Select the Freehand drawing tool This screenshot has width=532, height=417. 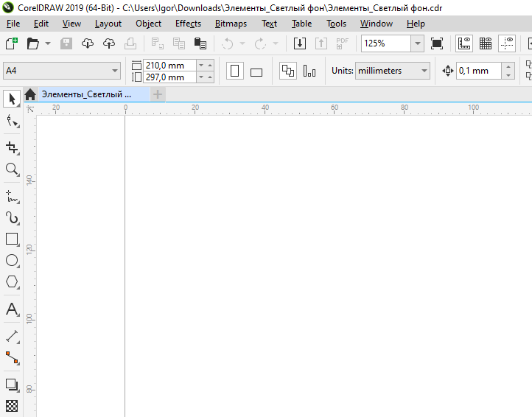point(12,197)
